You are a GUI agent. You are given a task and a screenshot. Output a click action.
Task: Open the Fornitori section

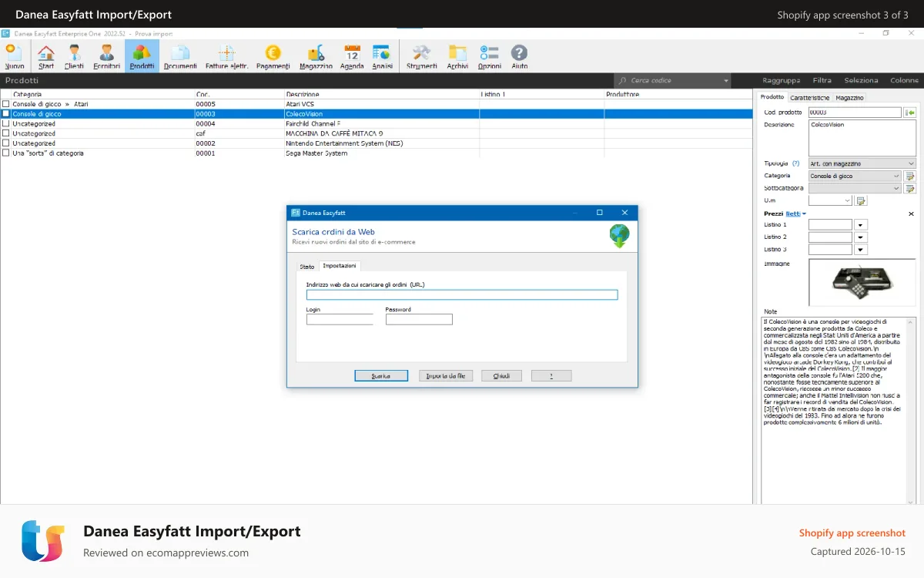click(x=107, y=57)
